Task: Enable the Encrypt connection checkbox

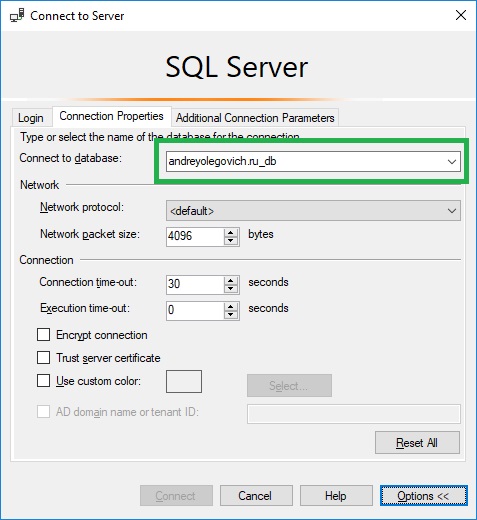Action: pyautogui.click(x=44, y=335)
